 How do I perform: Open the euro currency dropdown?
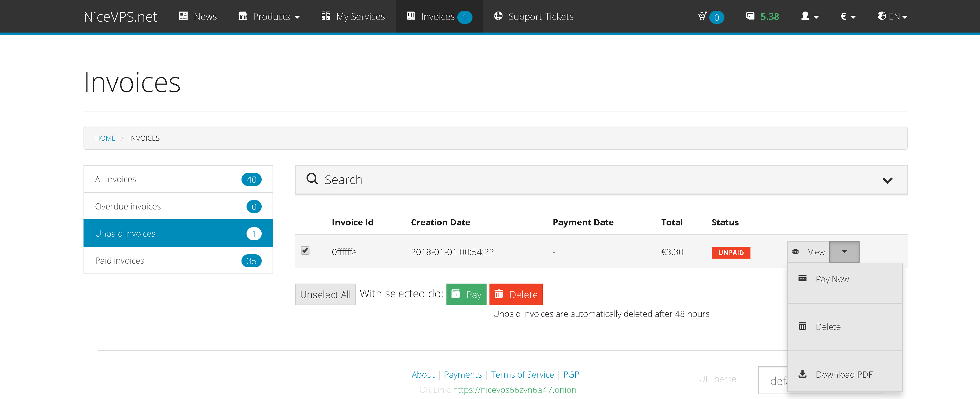pyautogui.click(x=847, y=16)
